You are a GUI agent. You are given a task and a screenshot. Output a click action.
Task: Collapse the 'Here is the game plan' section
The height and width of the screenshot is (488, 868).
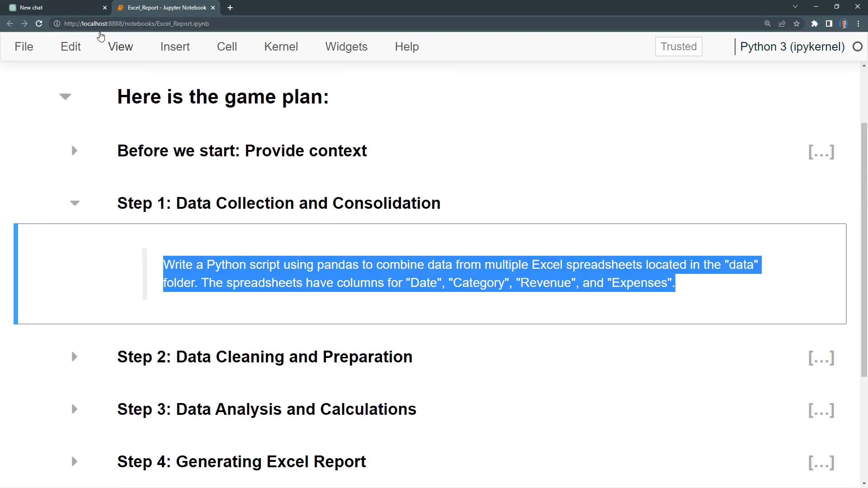[x=65, y=96]
